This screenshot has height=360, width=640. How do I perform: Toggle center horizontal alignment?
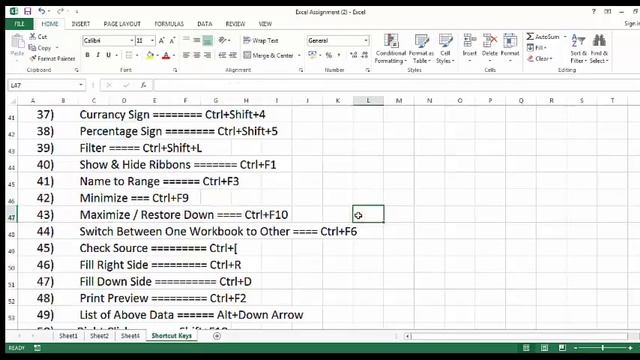point(197,55)
